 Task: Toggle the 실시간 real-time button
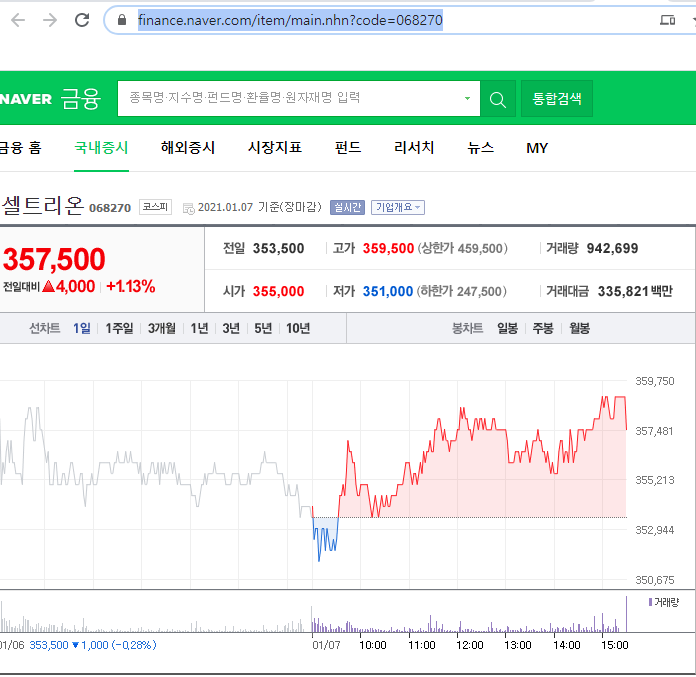click(347, 207)
